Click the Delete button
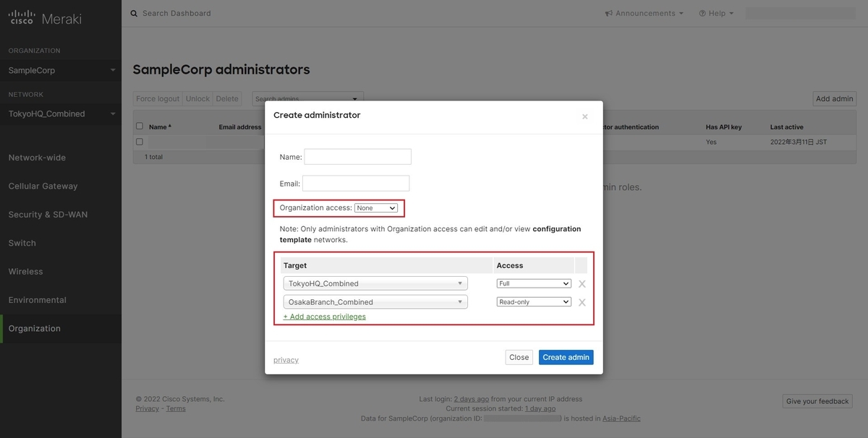This screenshot has width=868, height=438. pos(227,99)
